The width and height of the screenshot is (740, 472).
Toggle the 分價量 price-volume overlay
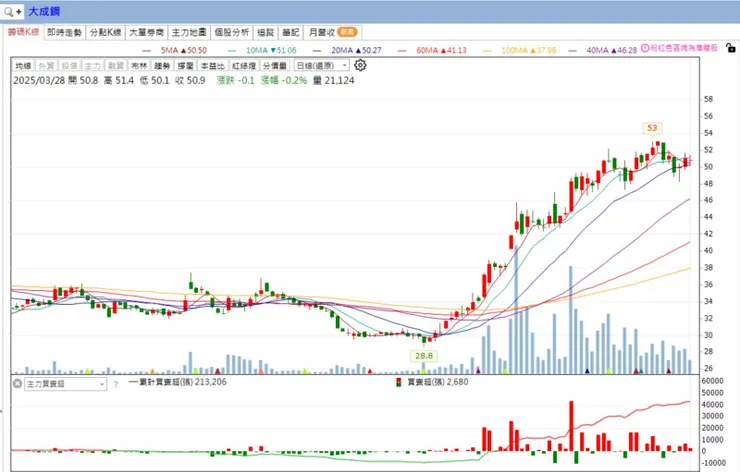pos(275,66)
